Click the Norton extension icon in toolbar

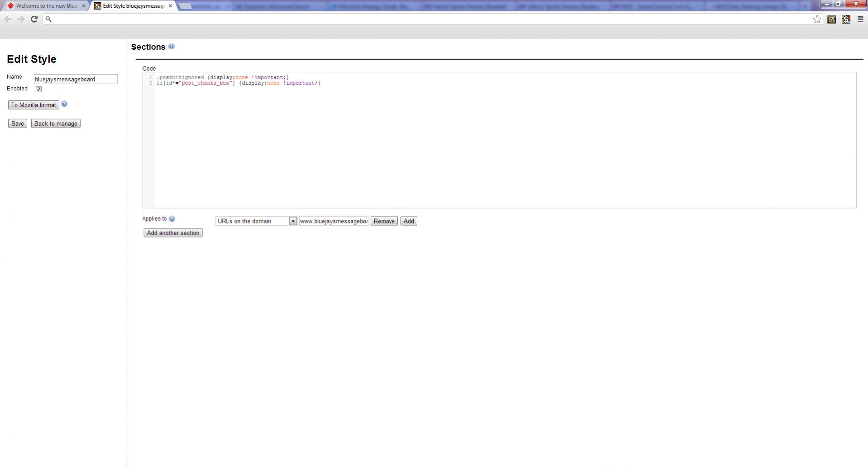831,19
